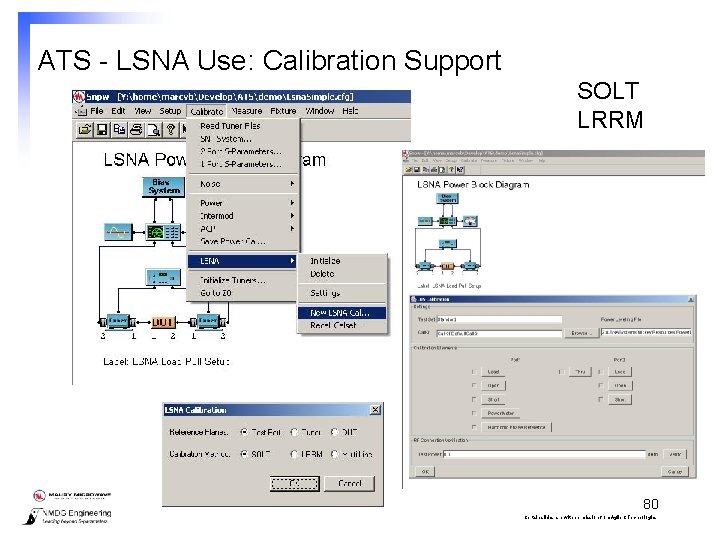
Task: Tick Port1 Short checkbox
Action: click(x=474, y=399)
